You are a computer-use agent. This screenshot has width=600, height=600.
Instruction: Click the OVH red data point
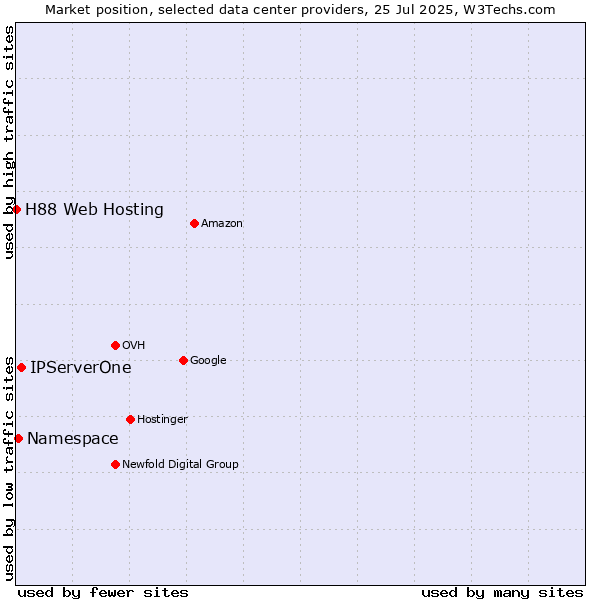pos(115,346)
